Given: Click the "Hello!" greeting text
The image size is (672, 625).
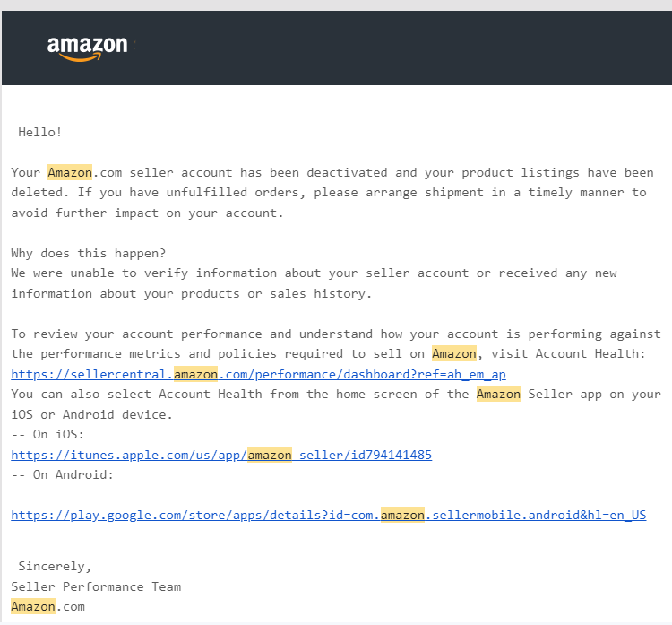Looking at the screenshot, I should point(40,132).
